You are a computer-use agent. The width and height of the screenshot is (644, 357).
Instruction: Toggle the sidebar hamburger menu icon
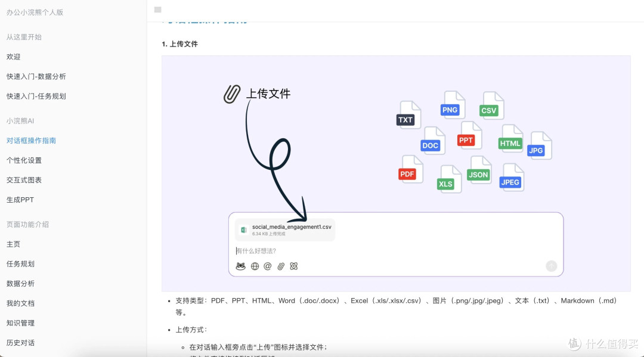157,10
